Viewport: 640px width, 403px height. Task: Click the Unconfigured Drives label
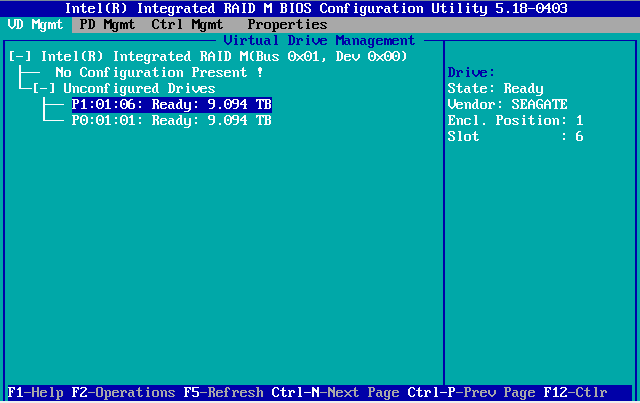139,89
